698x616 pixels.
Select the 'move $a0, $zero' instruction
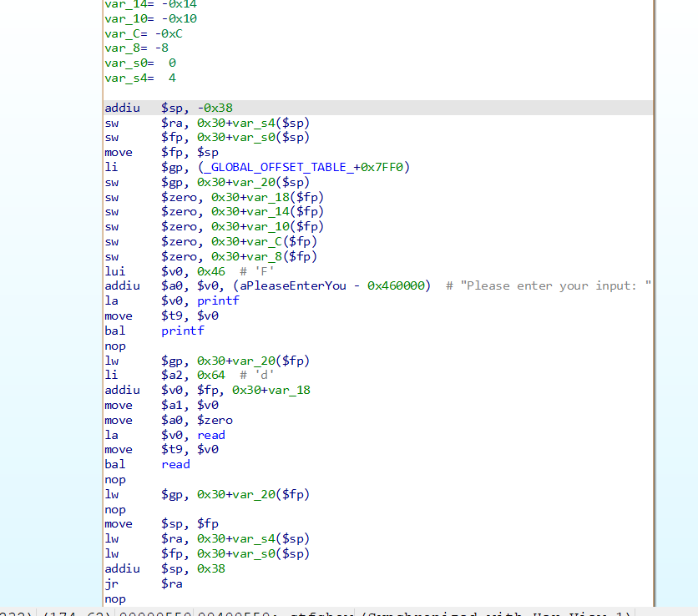pos(197,420)
